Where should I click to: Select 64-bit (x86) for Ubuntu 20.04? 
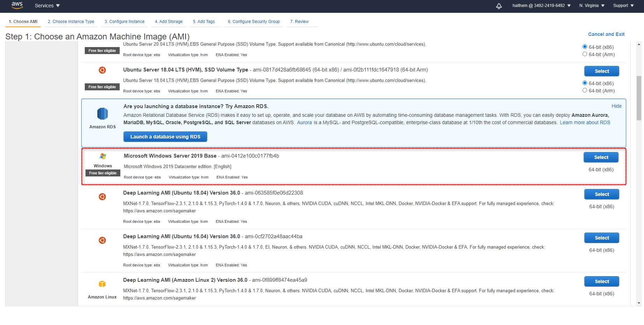(585, 47)
